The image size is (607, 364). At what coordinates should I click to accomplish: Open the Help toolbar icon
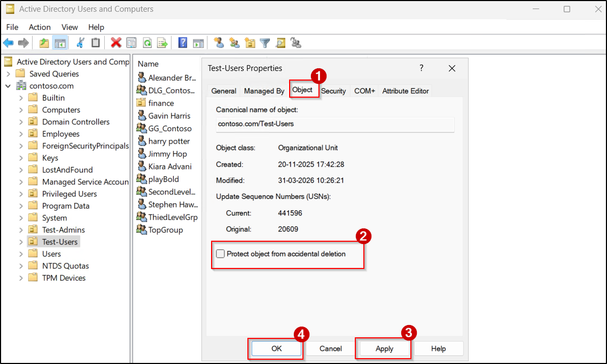point(183,43)
